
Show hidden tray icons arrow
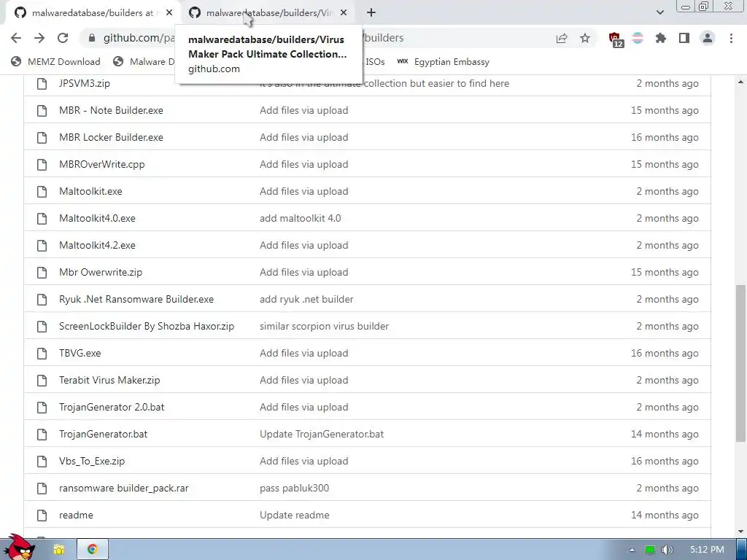tap(632, 550)
